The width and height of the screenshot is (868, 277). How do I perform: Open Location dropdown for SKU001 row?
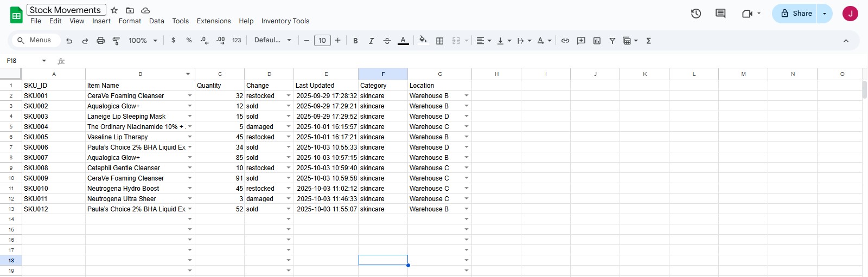coord(466,96)
